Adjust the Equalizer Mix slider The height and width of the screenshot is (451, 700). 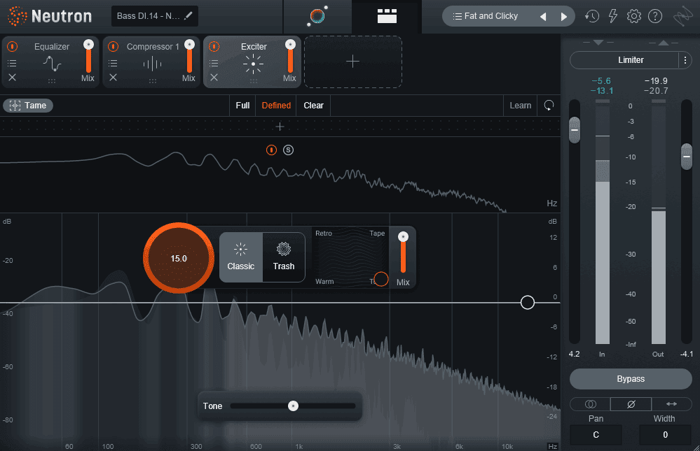click(x=88, y=57)
